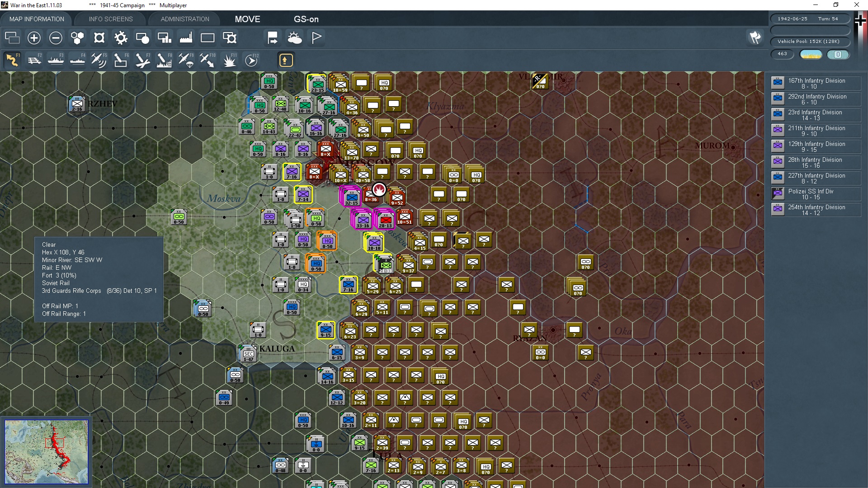Select Bomb unit mode icon F6
The width and height of the screenshot is (868, 488).
coord(121,60)
